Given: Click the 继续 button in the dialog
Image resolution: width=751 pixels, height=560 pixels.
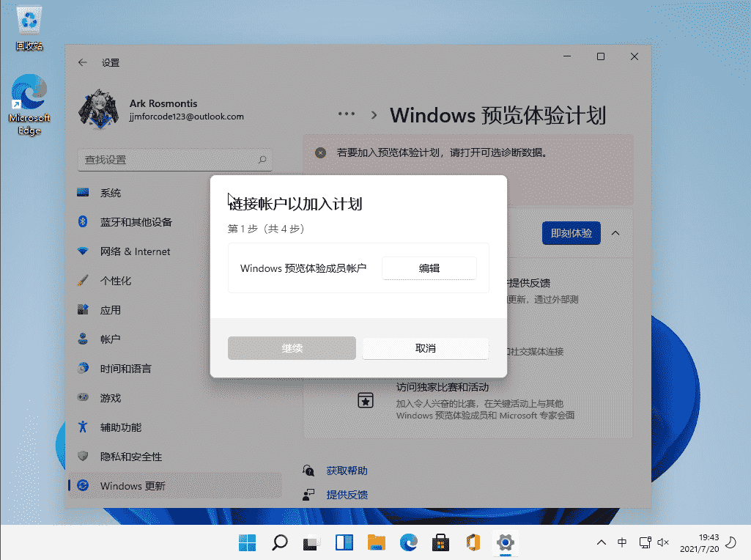Looking at the screenshot, I should click(x=292, y=348).
